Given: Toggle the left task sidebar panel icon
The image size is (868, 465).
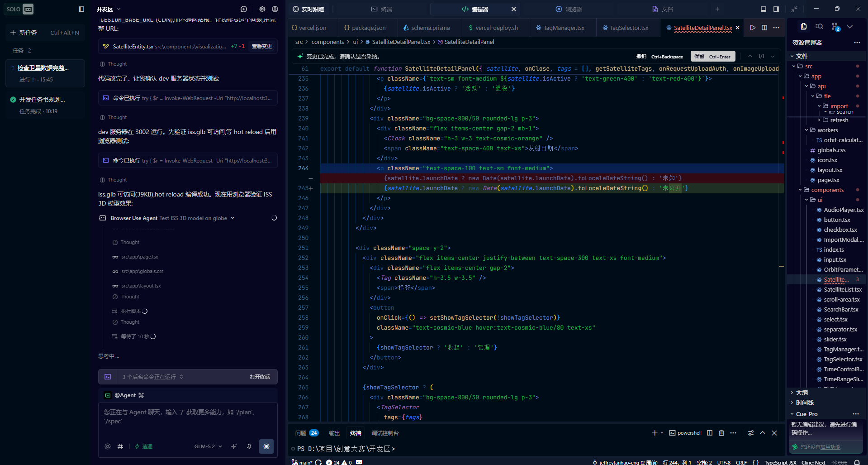Looking at the screenshot, I should pos(81,9).
